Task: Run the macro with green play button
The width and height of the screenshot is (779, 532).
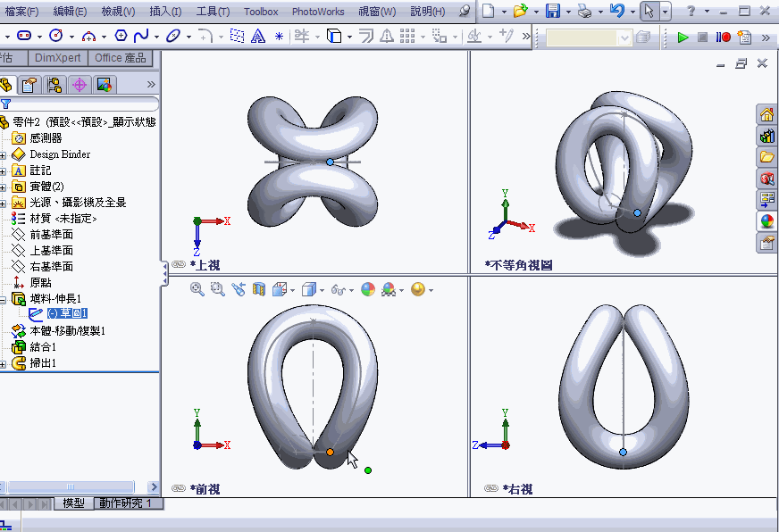Action: pyautogui.click(x=683, y=37)
